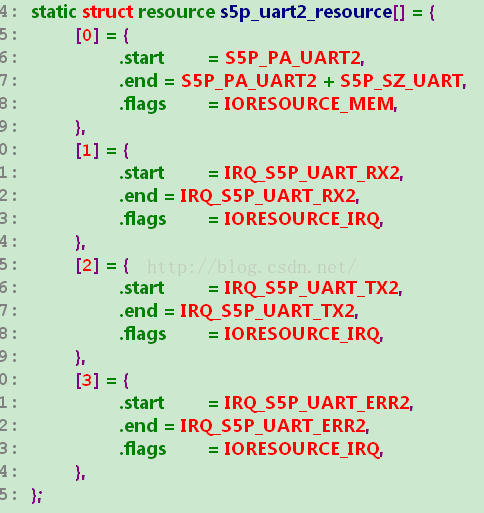Select IRQ_S5P_UART_ERR2 on the .start line

pyautogui.click(x=317, y=403)
